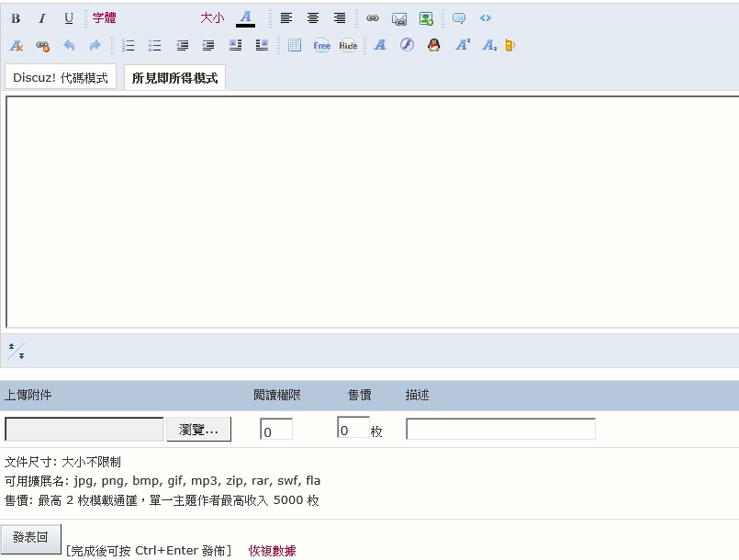
Task: Undo the last edit
Action: (69, 45)
